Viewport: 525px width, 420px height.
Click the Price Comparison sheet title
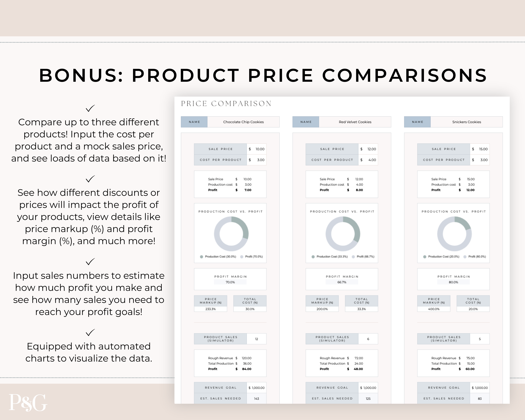pyautogui.click(x=226, y=104)
